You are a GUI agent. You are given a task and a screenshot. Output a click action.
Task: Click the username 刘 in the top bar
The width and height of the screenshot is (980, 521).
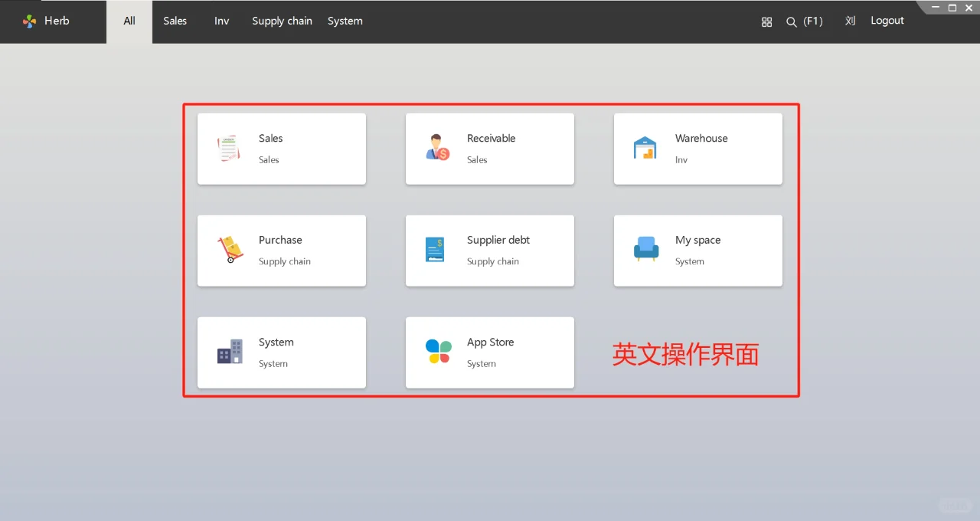[x=850, y=21]
